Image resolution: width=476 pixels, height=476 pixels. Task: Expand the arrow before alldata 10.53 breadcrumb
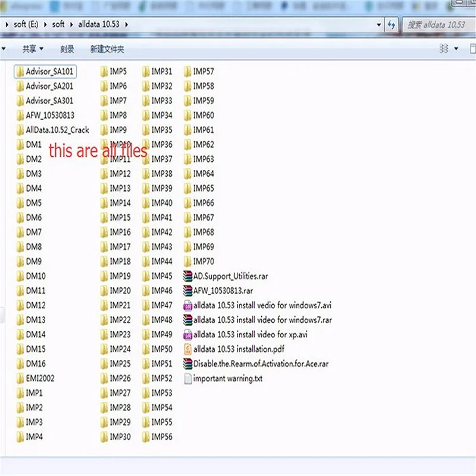point(71,24)
